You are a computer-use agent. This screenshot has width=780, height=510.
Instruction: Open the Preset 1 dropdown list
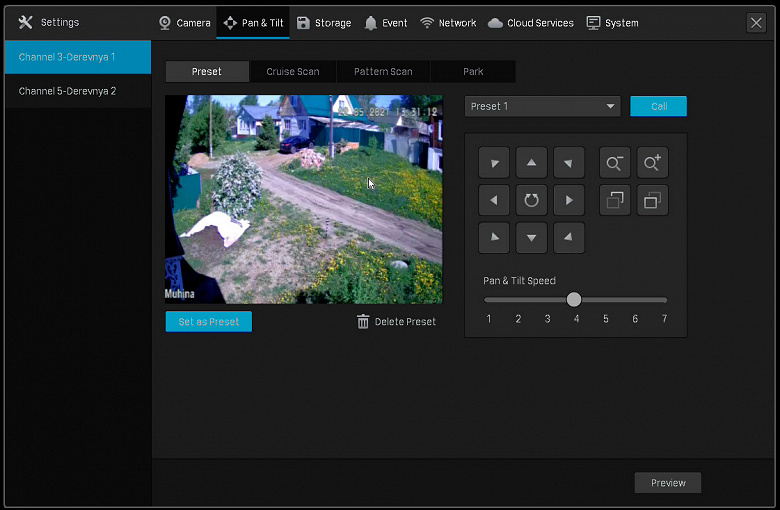pos(542,107)
